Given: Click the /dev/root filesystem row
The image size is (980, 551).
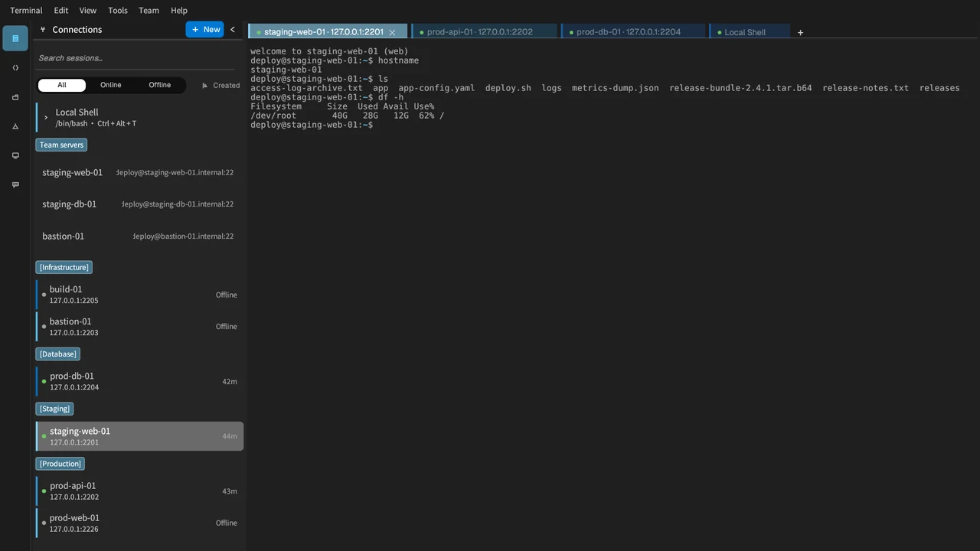Looking at the screenshot, I should (x=348, y=116).
